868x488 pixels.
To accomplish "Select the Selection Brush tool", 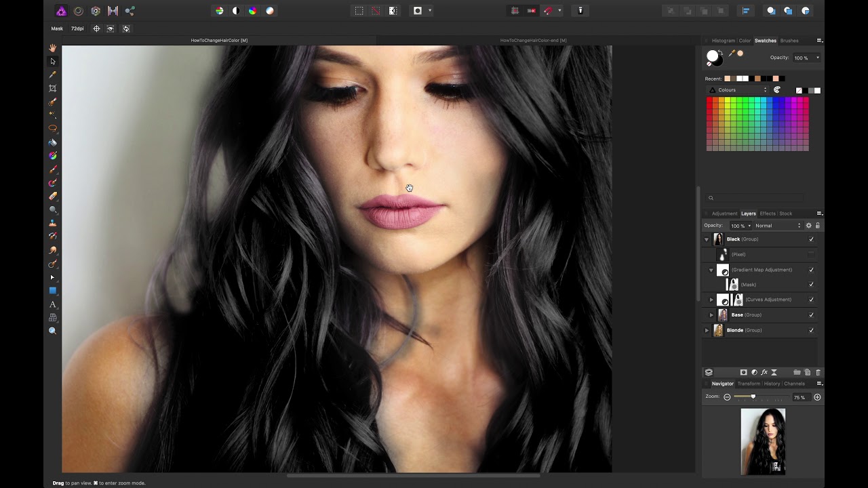I will pyautogui.click(x=52, y=102).
